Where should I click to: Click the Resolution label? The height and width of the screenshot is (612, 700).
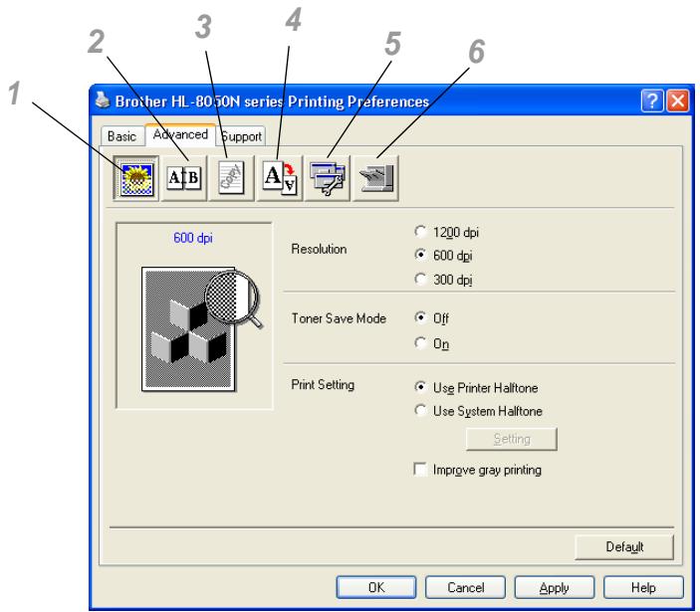(x=319, y=249)
